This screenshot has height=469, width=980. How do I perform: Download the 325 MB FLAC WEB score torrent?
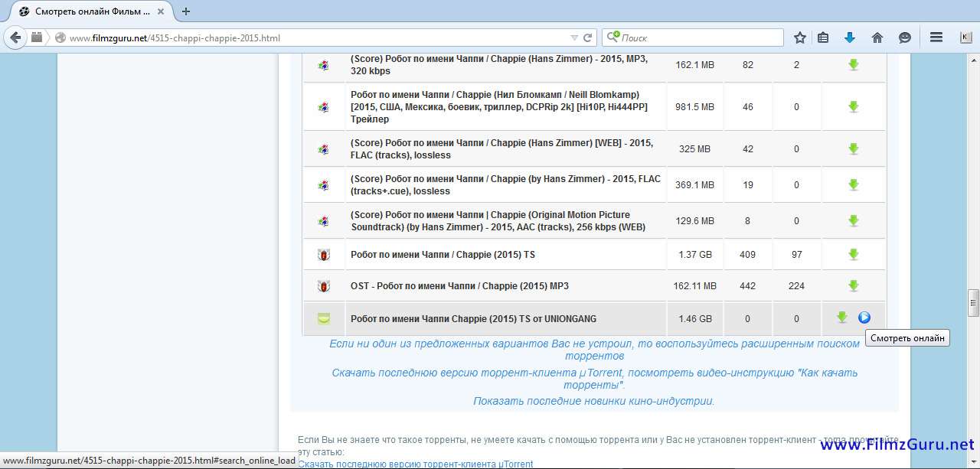853,148
